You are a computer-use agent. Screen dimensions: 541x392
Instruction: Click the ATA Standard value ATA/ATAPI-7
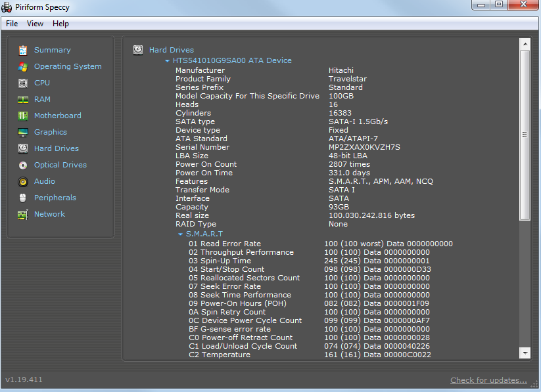[x=353, y=139]
